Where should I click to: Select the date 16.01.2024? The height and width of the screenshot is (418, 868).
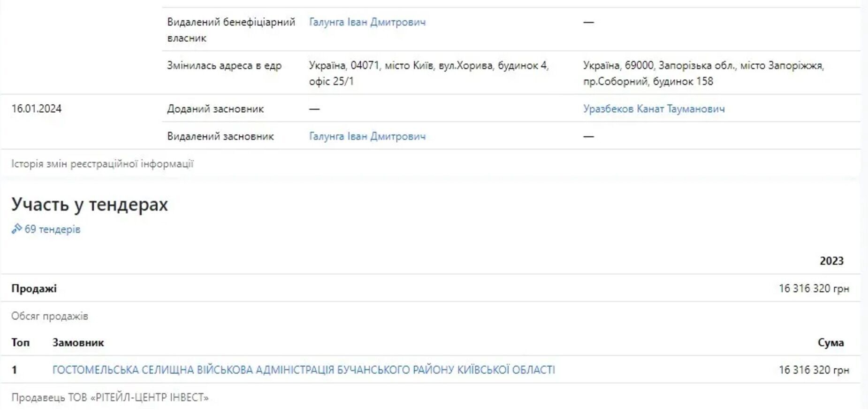point(37,109)
